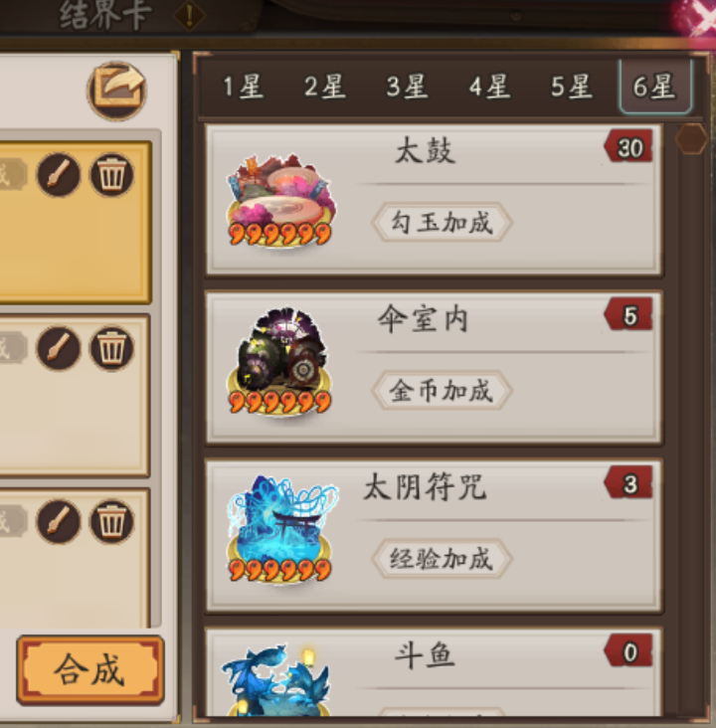716x728 pixels.
Task: Select the 5星 tab
Action: [572, 87]
